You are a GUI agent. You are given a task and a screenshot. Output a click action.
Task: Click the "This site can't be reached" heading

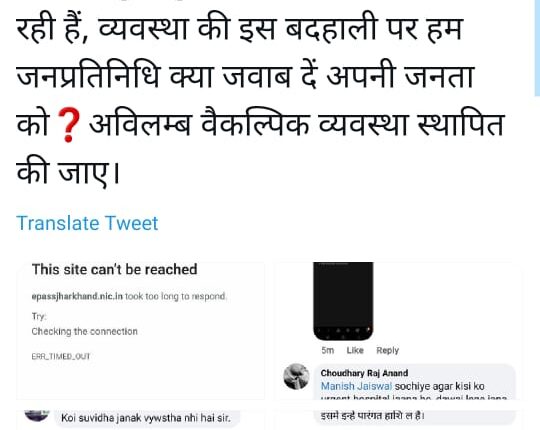(114, 269)
